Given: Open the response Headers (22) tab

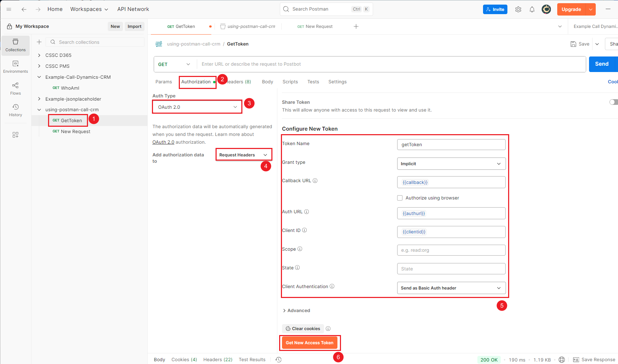Looking at the screenshot, I should point(218,360).
